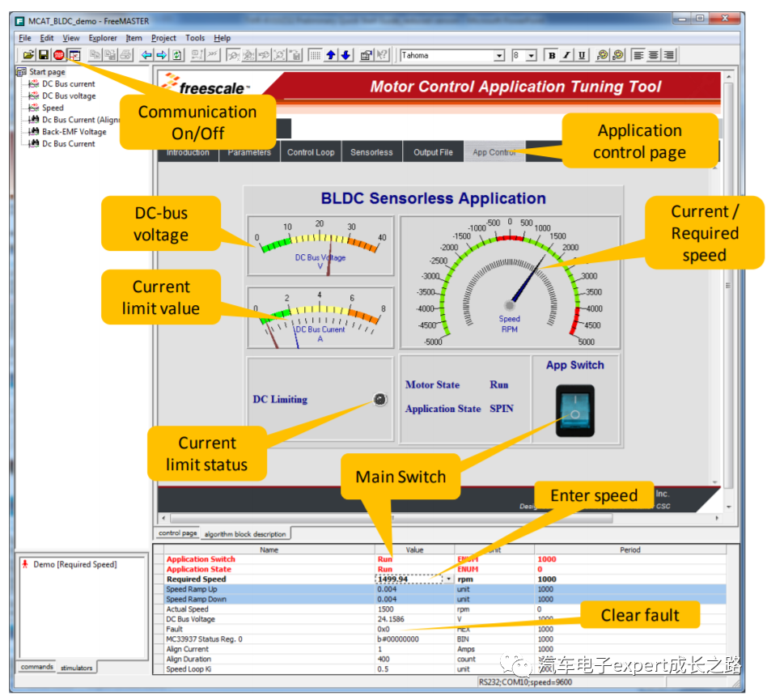
Task: Click the DC Limiting status indicator LED
Action: tap(380, 400)
